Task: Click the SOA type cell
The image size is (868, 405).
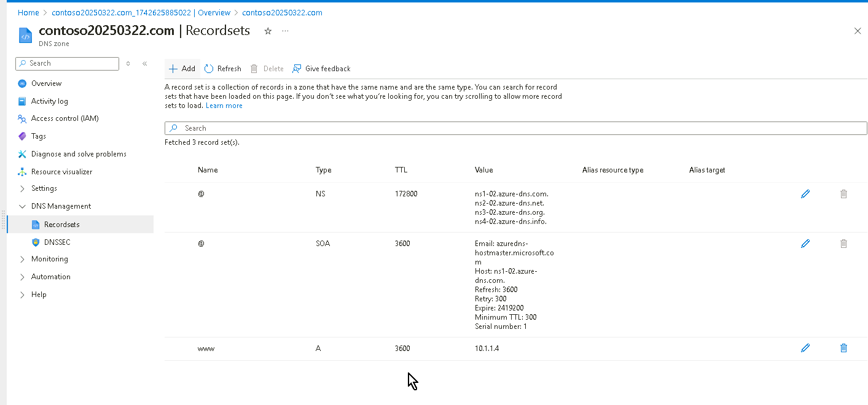Action: 323,244
